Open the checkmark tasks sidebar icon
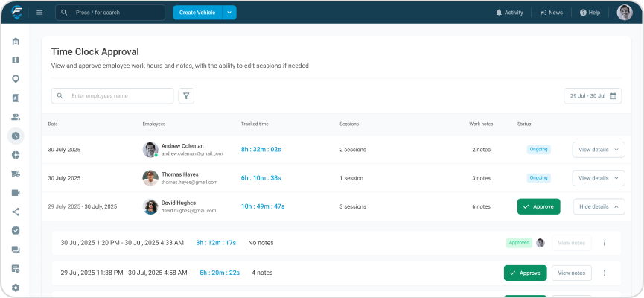 [16, 231]
